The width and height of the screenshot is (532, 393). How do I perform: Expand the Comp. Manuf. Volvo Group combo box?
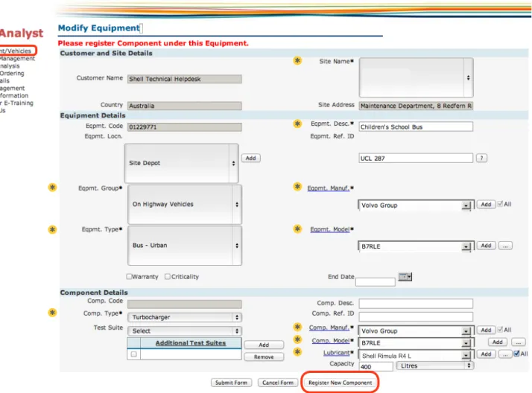coord(466,331)
